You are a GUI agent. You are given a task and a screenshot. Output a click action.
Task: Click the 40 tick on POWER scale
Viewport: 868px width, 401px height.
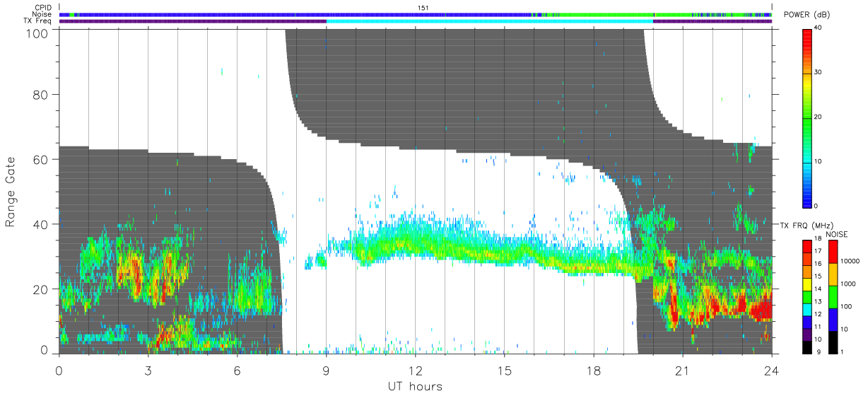click(819, 28)
